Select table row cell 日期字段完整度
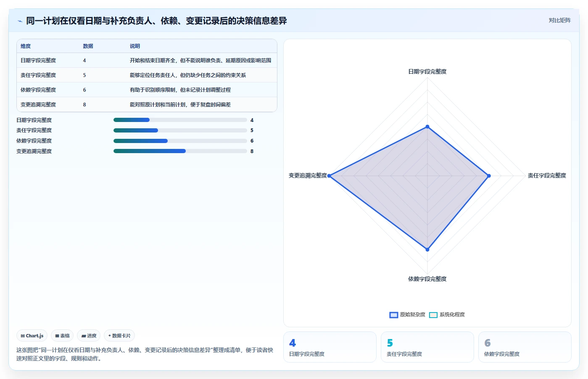The image size is (588, 379). pos(38,61)
